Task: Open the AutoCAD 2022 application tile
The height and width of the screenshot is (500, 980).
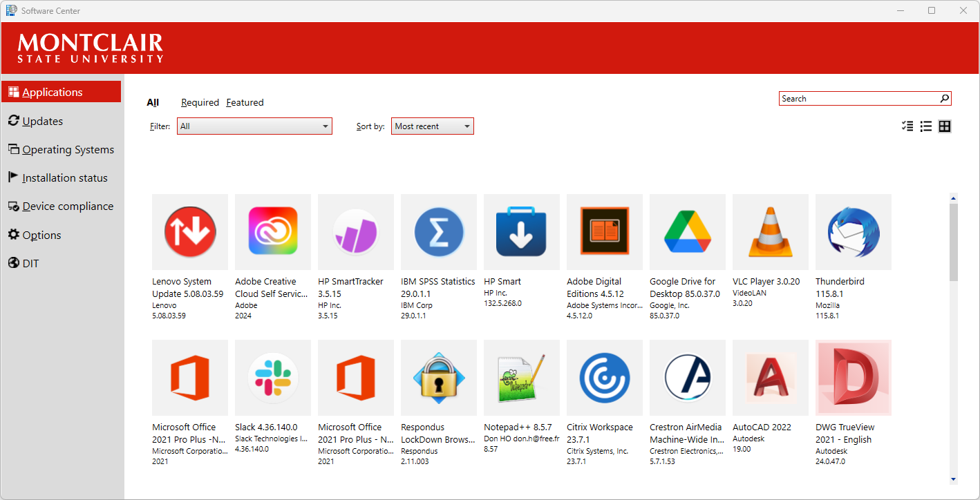Action: tap(770, 378)
